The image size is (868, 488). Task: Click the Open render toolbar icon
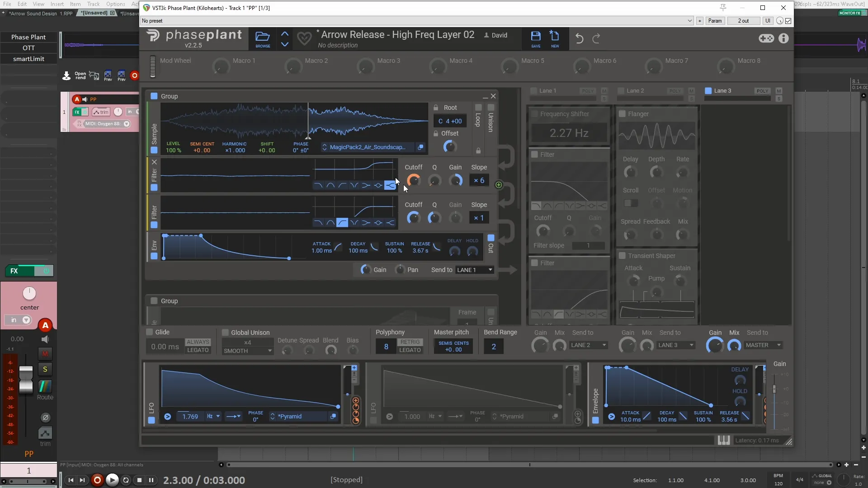pos(80,75)
